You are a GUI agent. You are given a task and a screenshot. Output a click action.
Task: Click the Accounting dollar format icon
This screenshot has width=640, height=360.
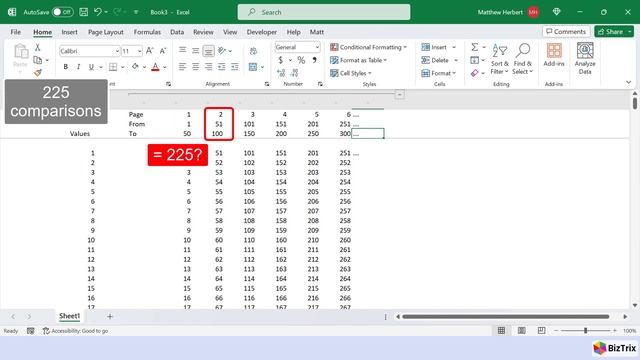(280, 60)
